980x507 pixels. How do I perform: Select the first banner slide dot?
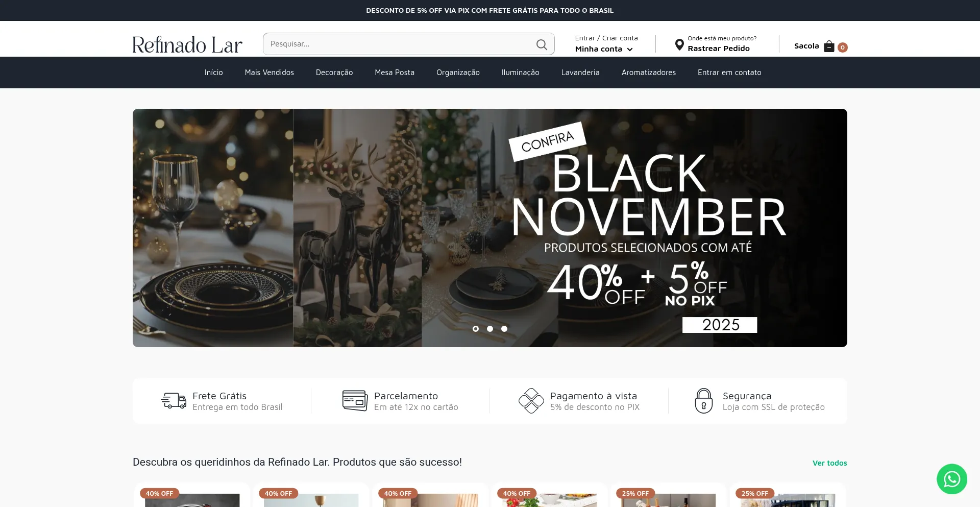[x=476, y=329]
